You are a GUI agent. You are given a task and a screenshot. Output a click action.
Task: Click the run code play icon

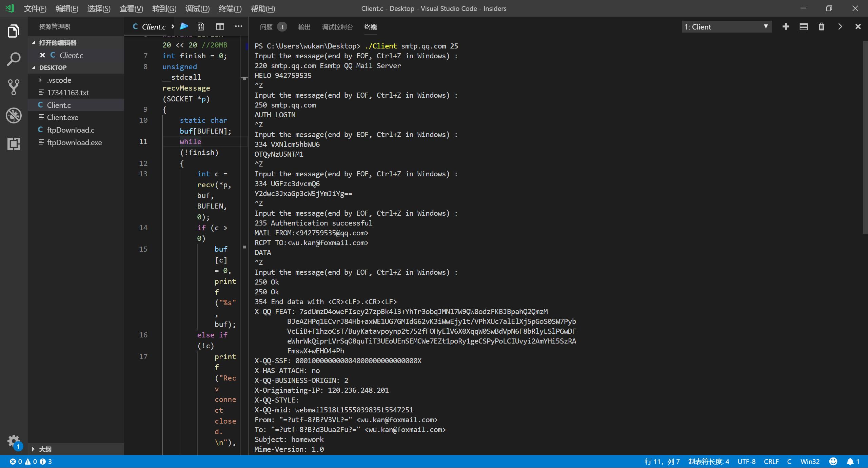[184, 26]
